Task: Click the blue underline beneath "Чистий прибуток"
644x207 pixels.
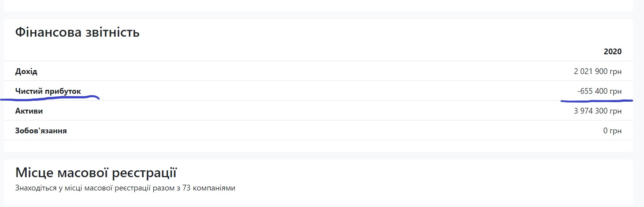Action: [x=50, y=98]
